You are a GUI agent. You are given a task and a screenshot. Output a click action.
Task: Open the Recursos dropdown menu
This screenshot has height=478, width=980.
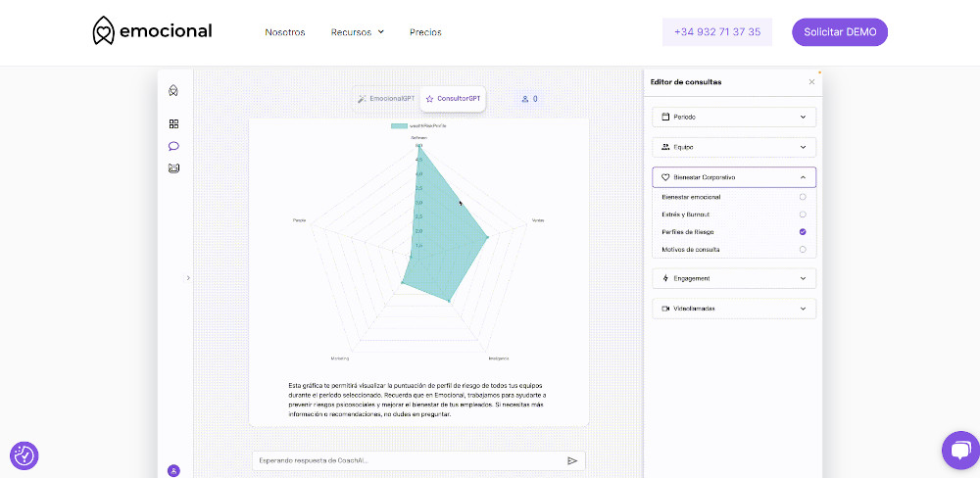(357, 32)
